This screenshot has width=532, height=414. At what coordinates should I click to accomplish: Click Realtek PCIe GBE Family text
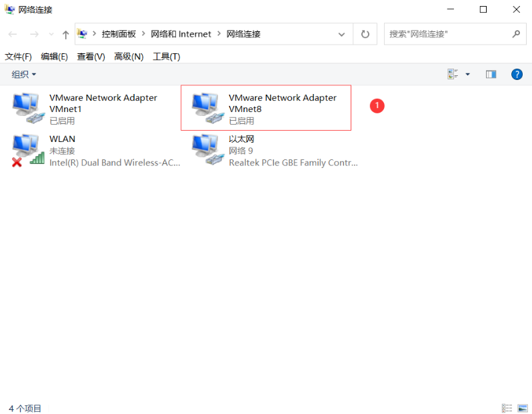pos(293,163)
